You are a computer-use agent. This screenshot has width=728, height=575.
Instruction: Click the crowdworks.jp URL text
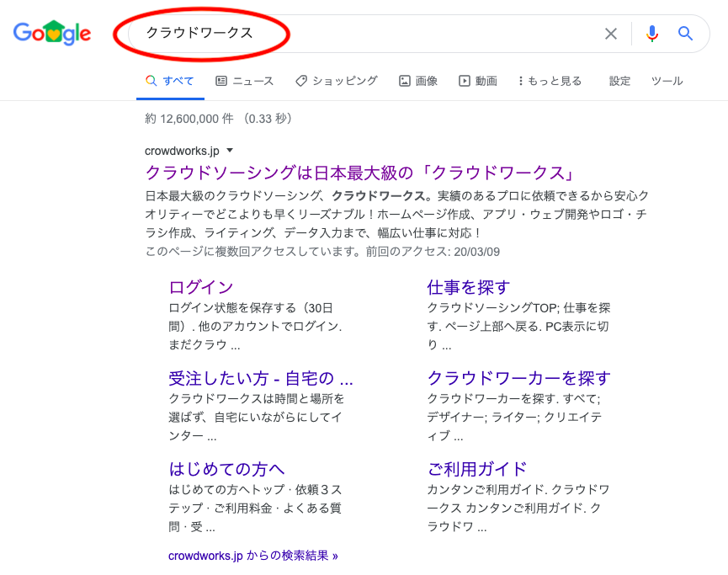182,151
